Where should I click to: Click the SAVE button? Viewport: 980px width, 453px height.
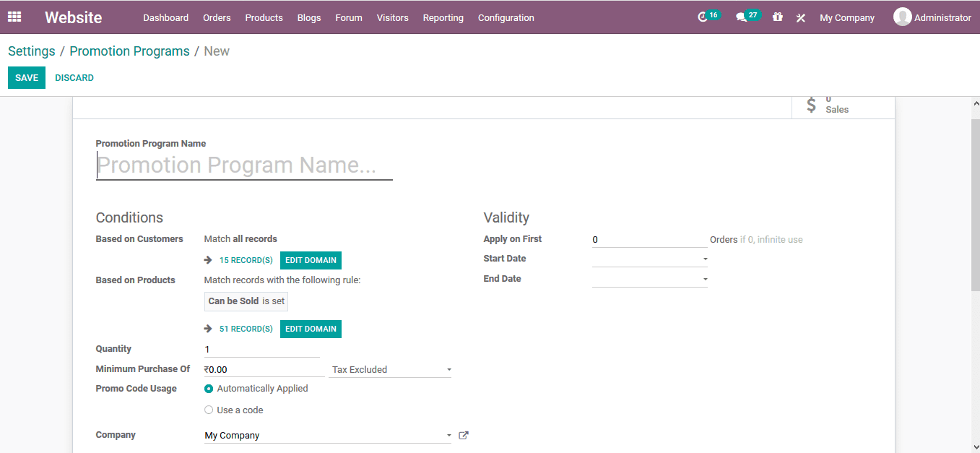tap(26, 77)
